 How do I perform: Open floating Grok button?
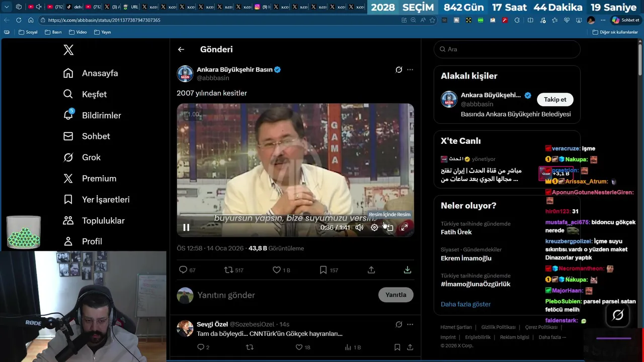tap(618, 315)
